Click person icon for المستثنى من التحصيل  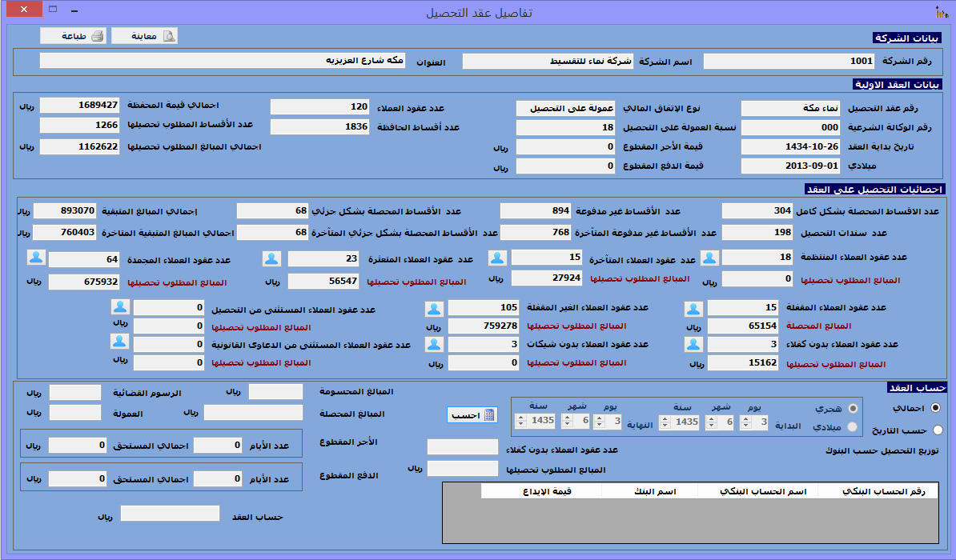pos(119,308)
